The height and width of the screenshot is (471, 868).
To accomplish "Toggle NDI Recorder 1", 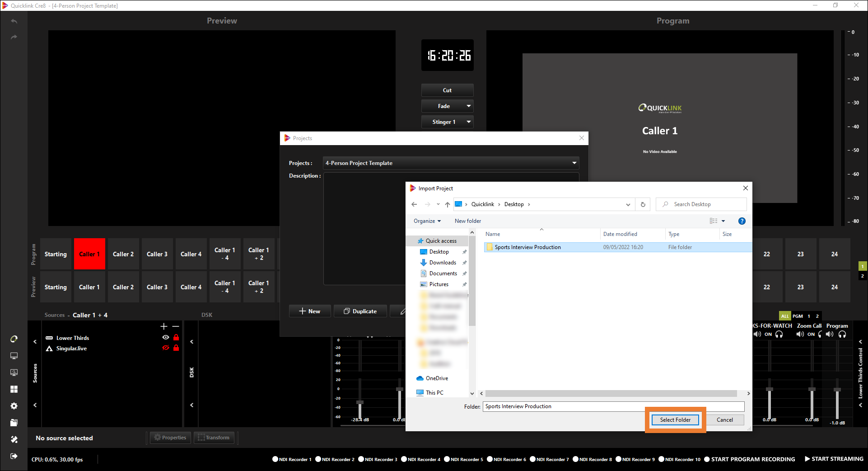I will point(292,459).
